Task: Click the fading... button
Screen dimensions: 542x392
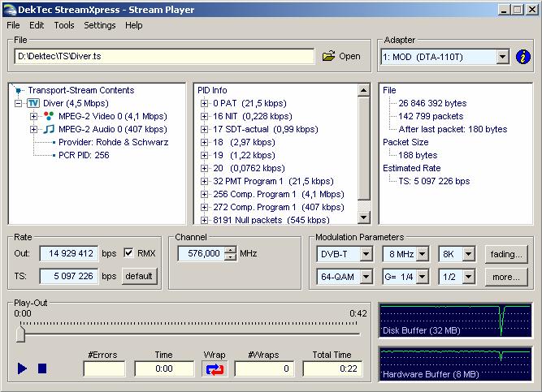Action: 506,254
